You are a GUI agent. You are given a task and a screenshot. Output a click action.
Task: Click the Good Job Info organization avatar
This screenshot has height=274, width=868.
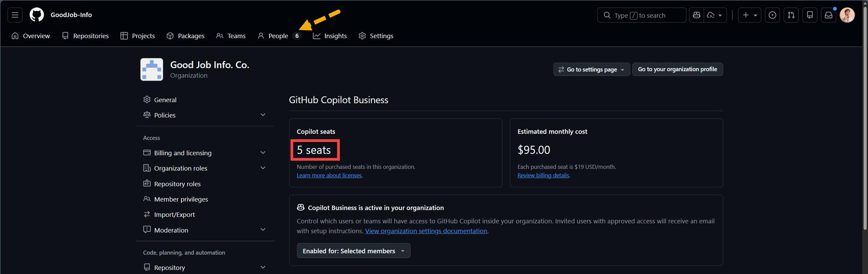click(x=152, y=70)
